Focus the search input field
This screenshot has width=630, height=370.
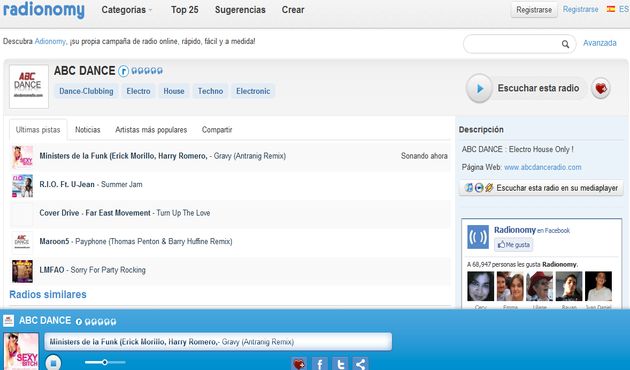click(x=513, y=44)
